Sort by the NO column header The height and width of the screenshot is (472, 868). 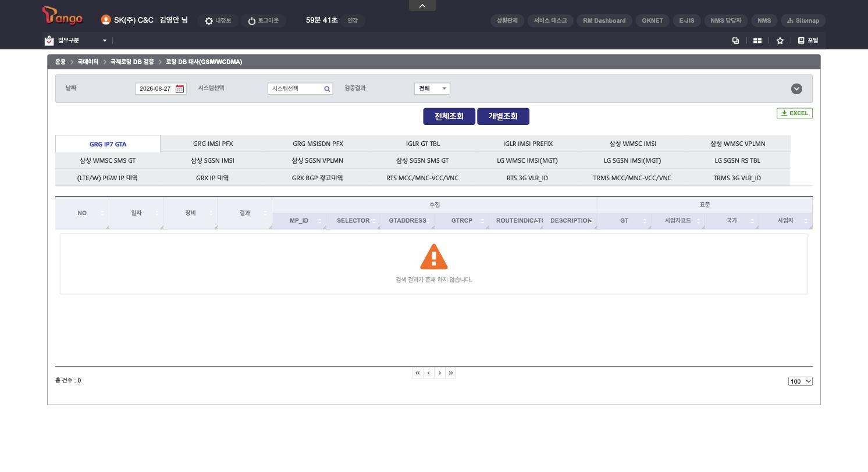coord(82,213)
